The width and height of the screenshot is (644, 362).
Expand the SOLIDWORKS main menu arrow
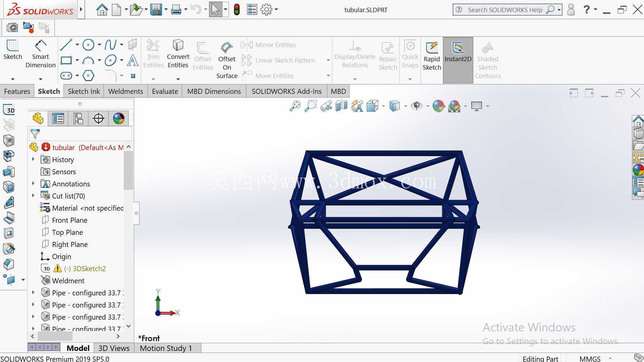[81, 9]
